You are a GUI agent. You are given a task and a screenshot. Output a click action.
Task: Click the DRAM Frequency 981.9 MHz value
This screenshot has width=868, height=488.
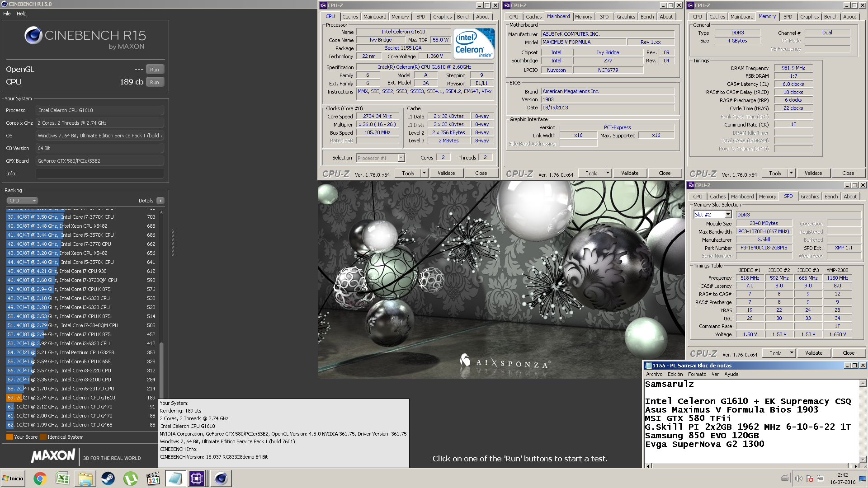tap(793, 68)
